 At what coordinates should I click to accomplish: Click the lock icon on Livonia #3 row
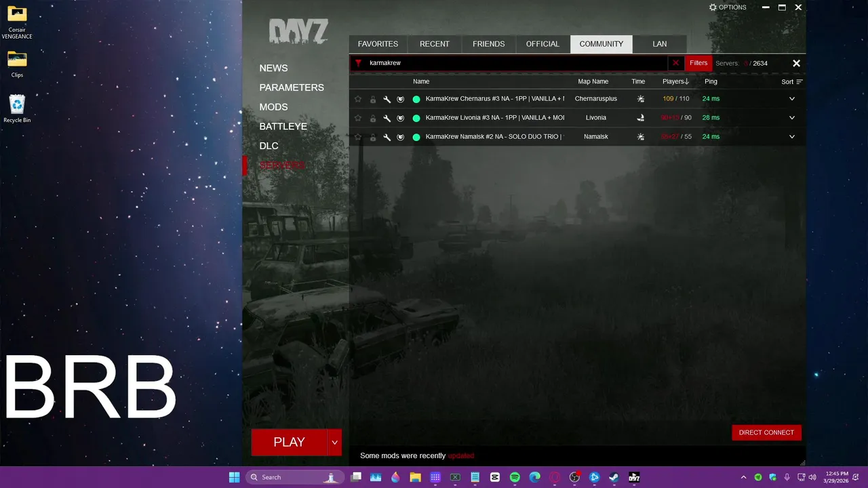[x=373, y=118]
